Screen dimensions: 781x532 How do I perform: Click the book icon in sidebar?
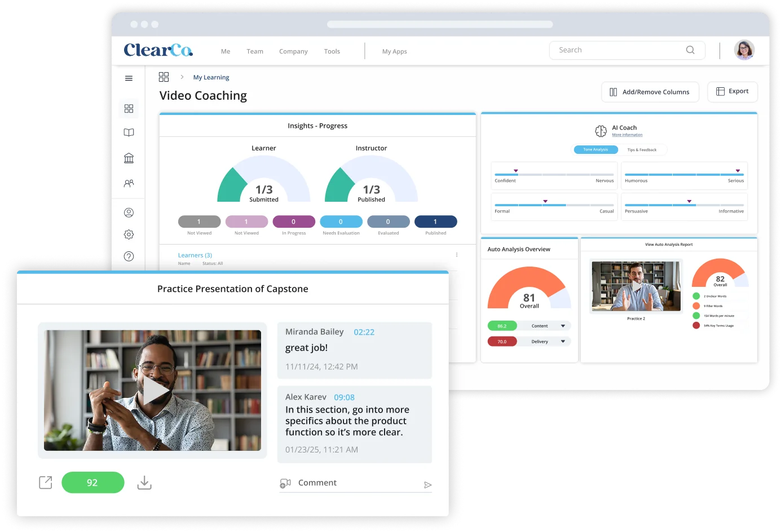click(129, 132)
